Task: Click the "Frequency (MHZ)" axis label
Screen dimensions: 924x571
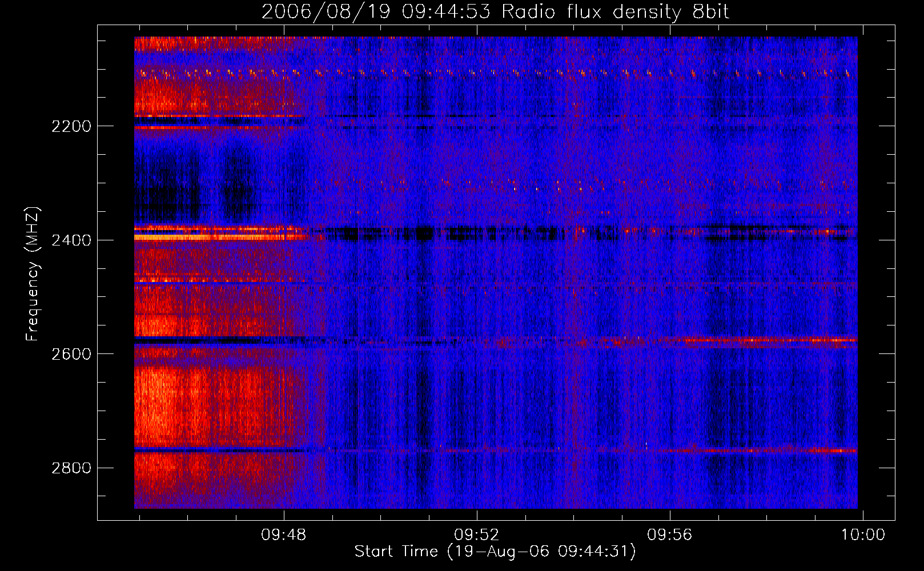Action: (33, 274)
